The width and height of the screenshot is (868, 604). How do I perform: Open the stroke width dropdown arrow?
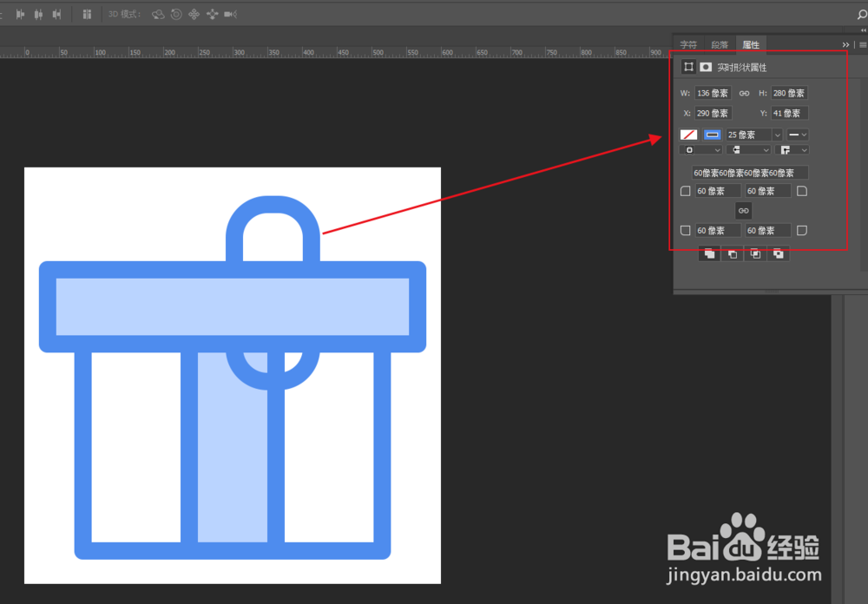coord(777,135)
